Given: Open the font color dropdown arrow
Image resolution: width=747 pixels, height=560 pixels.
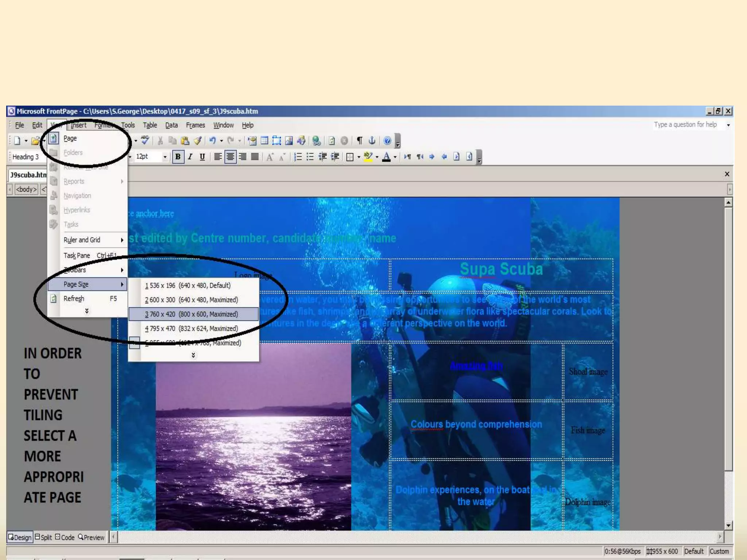Looking at the screenshot, I should pyautogui.click(x=395, y=157).
